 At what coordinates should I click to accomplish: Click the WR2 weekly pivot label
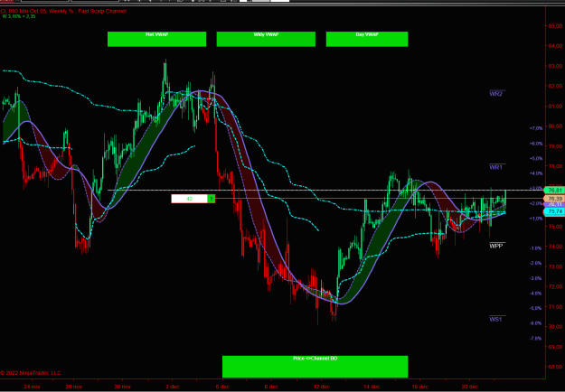tap(495, 94)
